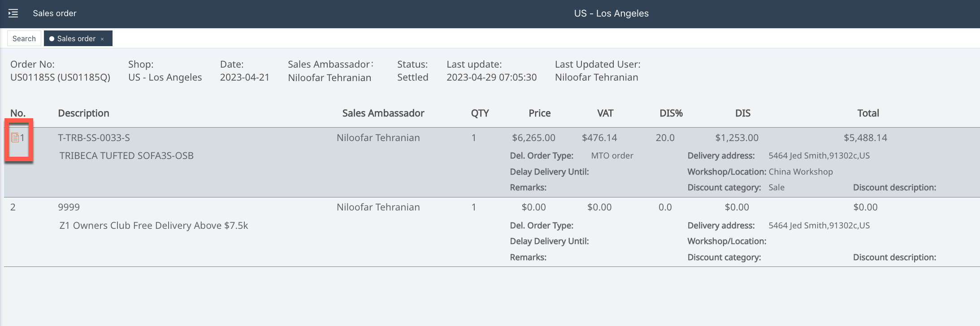The image size is (980, 326).
Task: Click the MTO order type value
Action: (x=612, y=156)
